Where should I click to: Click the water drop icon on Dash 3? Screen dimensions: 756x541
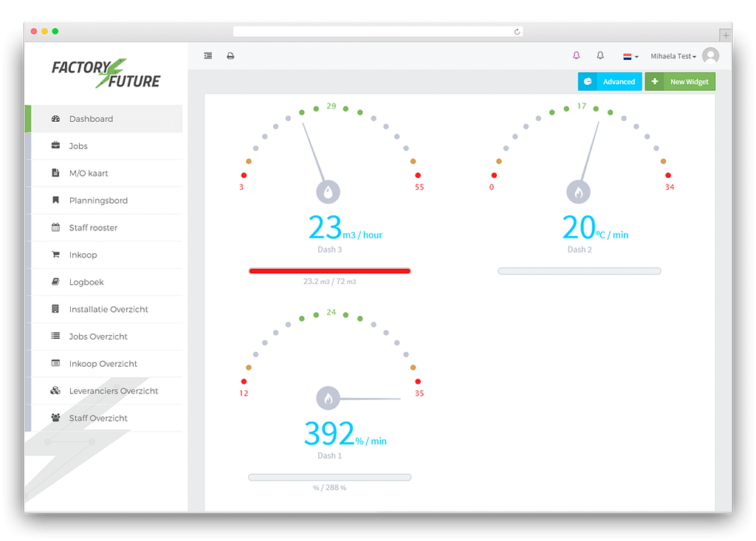pos(328,192)
